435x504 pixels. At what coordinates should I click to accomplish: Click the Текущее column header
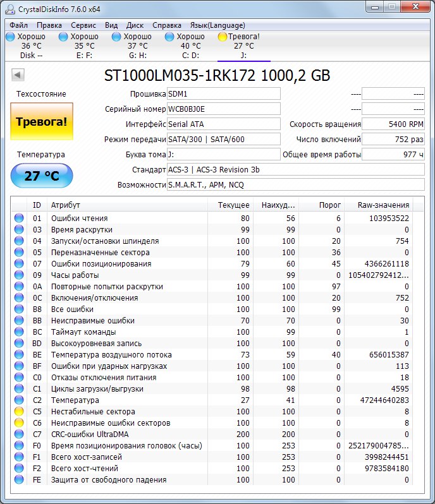tap(230, 205)
